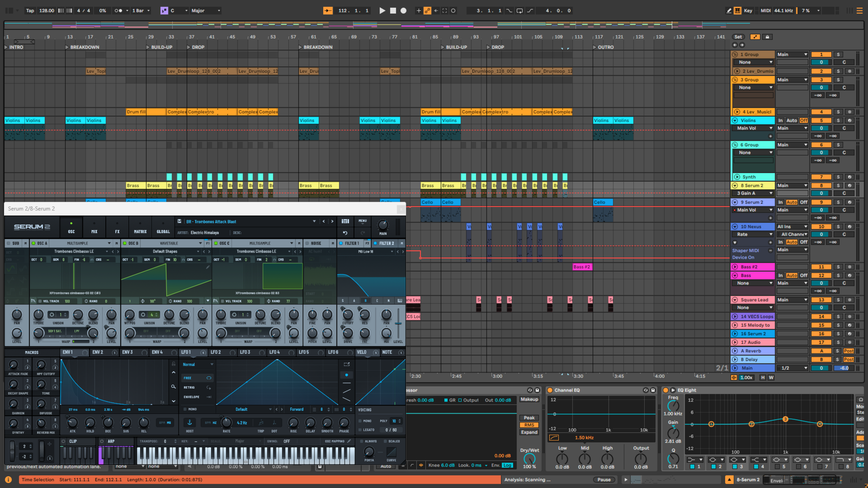Open the root note C dropdown
Viewport: 868px width, 488px height.
coord(179,11)
